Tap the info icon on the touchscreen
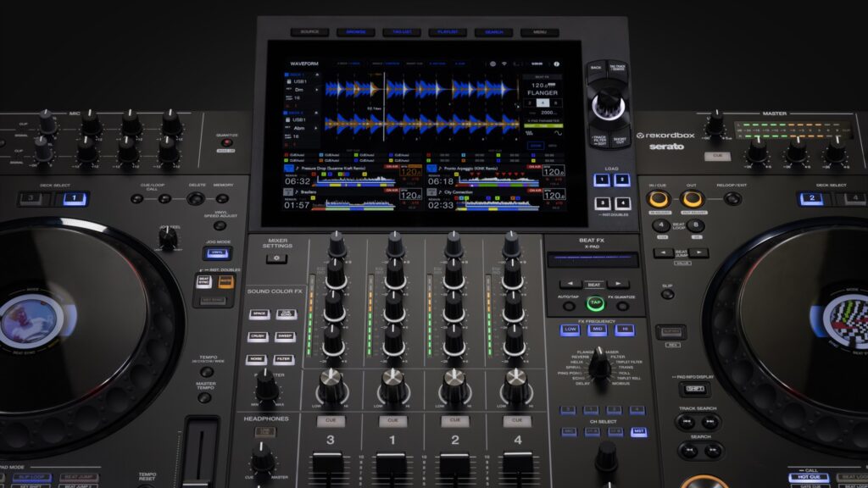 557,64
